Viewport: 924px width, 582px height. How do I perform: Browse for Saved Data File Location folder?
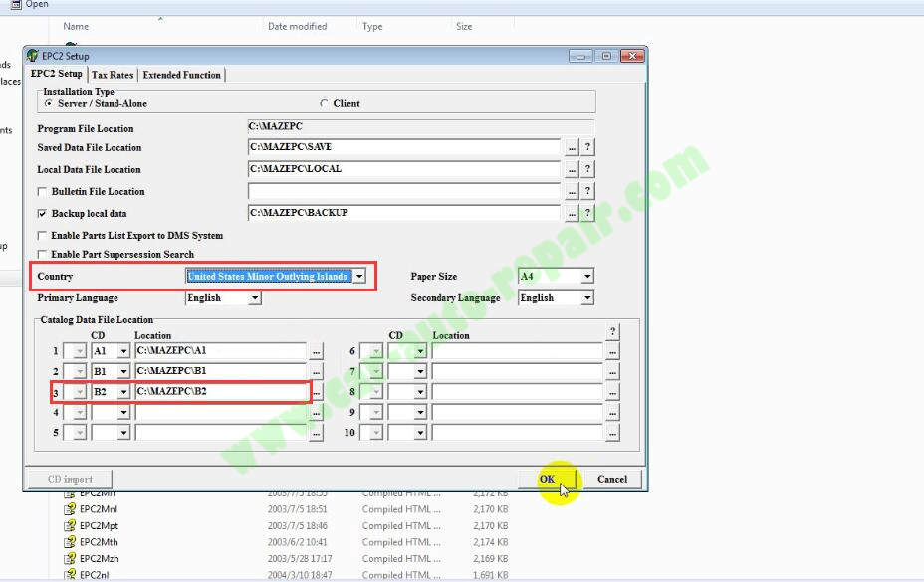tap(572, 147)
